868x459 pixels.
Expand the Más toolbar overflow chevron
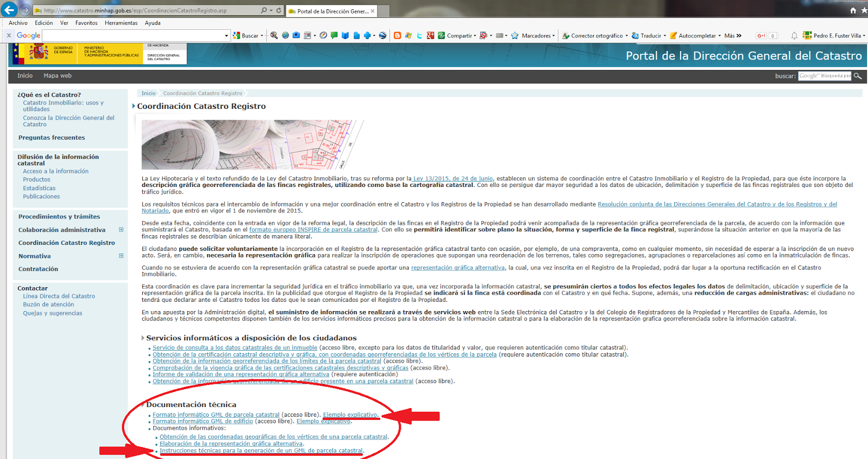tap(739, 36)
